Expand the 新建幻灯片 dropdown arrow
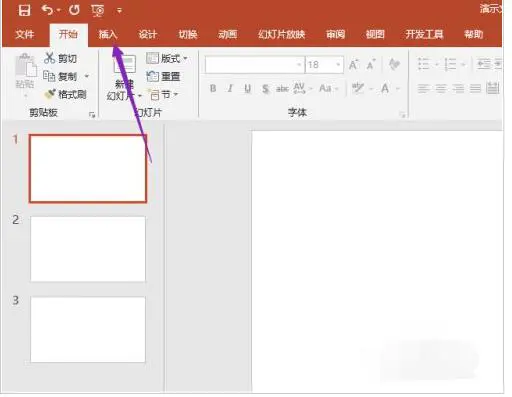 pyautogui.click(x=140, y=96)
